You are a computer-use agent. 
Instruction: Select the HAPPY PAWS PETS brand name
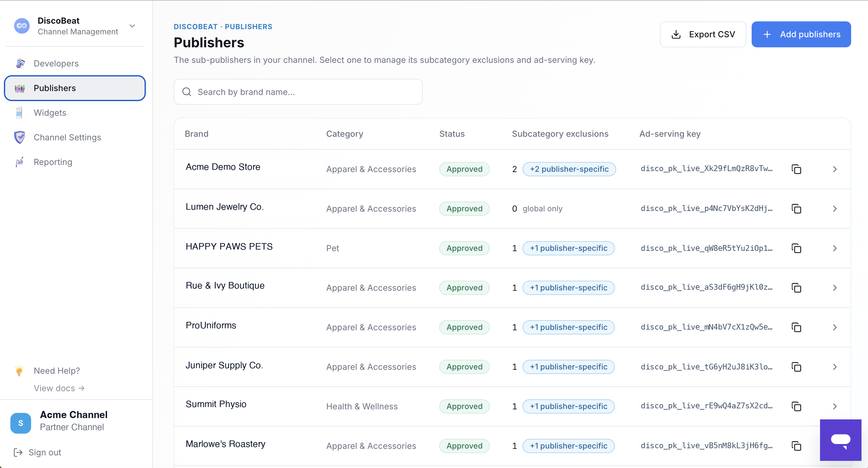pyautogui.click(x=229, y=246)
